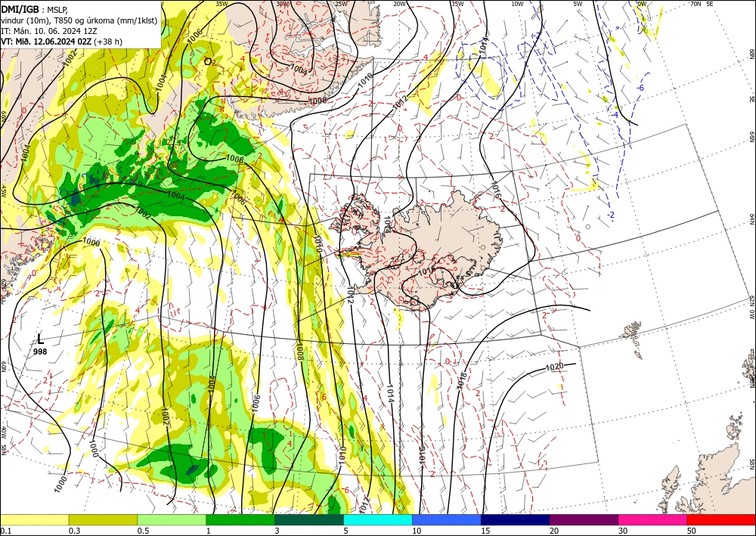Click the blue '-6' temperature label
756x536 pixels.
click(x=640, y=88)
